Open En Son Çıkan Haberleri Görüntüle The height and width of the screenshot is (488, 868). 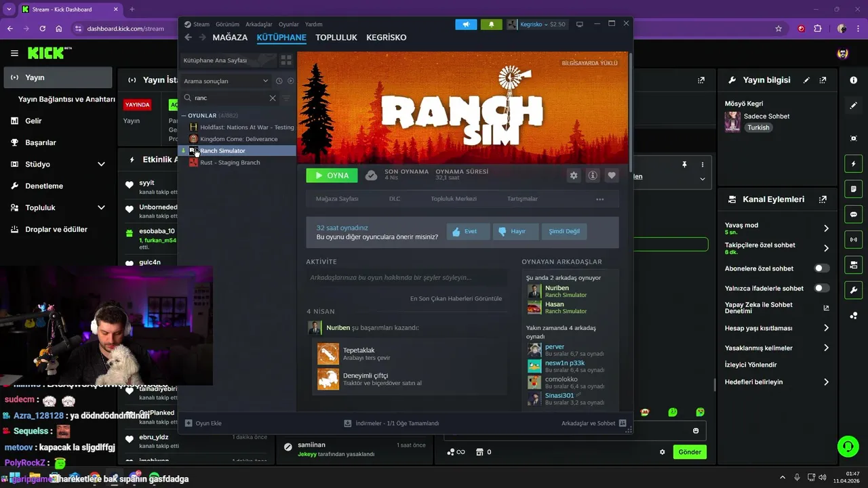coord(456,298)
